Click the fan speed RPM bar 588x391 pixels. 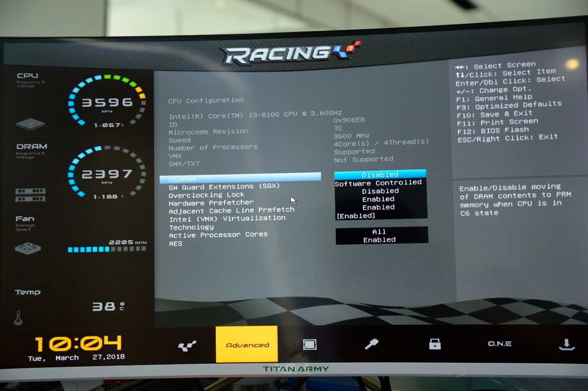pos(106,249)
